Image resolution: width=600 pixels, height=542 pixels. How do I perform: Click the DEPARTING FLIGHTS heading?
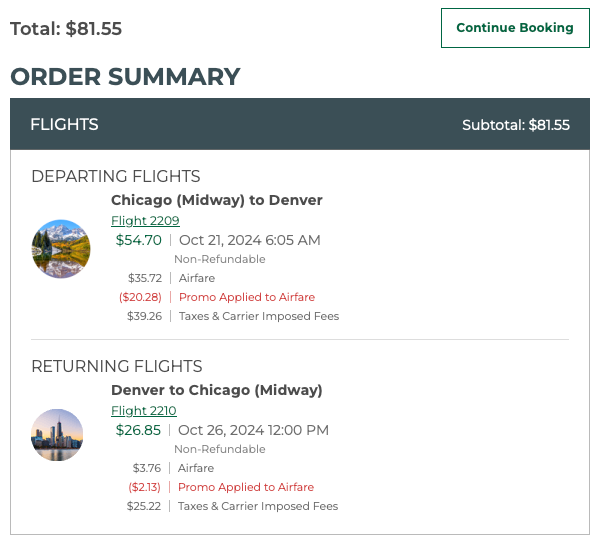[x=116, y=177]
